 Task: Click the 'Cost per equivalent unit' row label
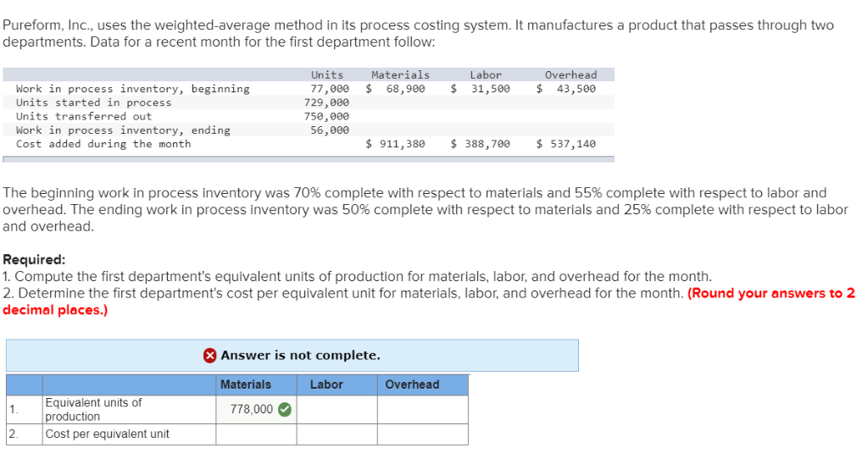pyautogui.click(x=108, y=434)
